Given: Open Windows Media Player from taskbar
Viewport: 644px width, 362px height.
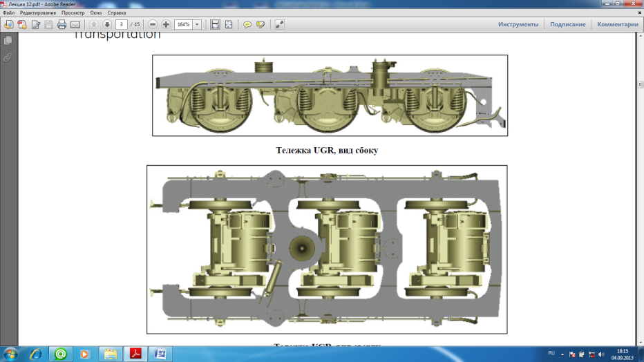Looking at the screenshot, I should pyautogui.click(x=84, y=354).
